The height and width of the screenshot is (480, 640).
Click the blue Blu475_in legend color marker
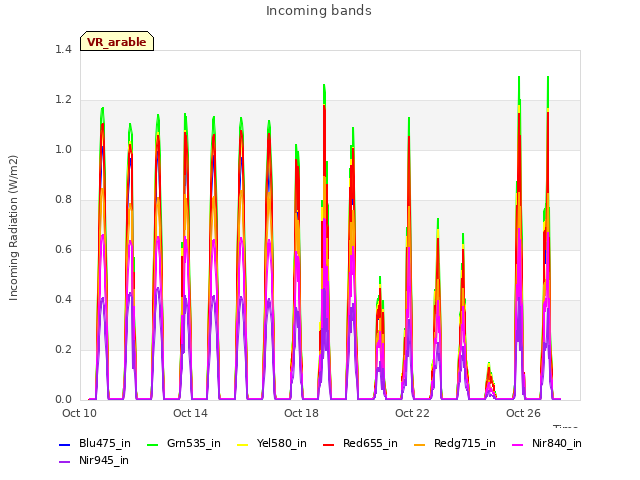click(x=64, y=444)
